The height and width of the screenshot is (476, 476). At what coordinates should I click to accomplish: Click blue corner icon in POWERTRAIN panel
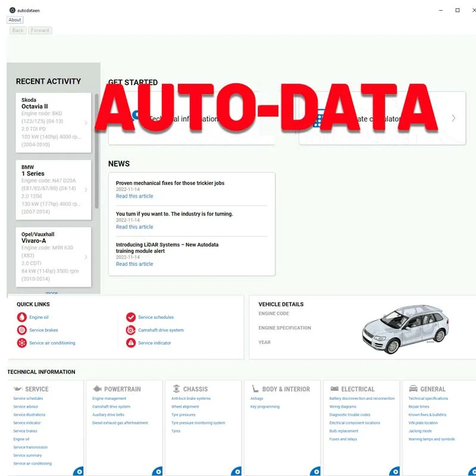pos(157,471)
